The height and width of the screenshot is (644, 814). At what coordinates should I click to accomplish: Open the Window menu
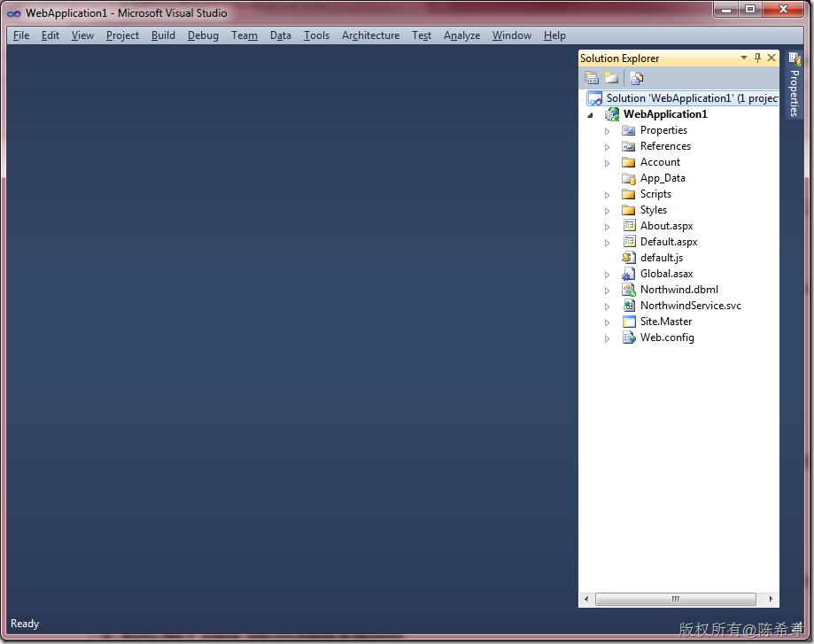coord(512,35)
